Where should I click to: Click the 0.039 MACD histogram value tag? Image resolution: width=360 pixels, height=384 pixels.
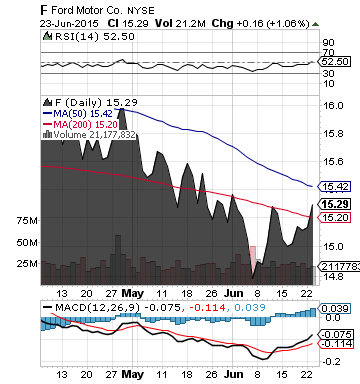coord(334,308)
